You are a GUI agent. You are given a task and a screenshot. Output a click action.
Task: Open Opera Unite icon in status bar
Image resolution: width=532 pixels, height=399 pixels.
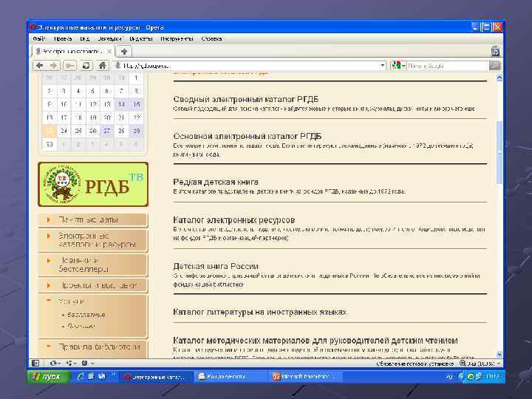70,363
